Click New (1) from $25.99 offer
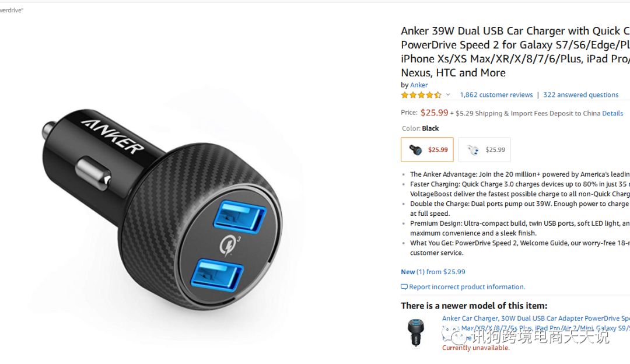The image size is (630, 364). [x=433, y=272]
